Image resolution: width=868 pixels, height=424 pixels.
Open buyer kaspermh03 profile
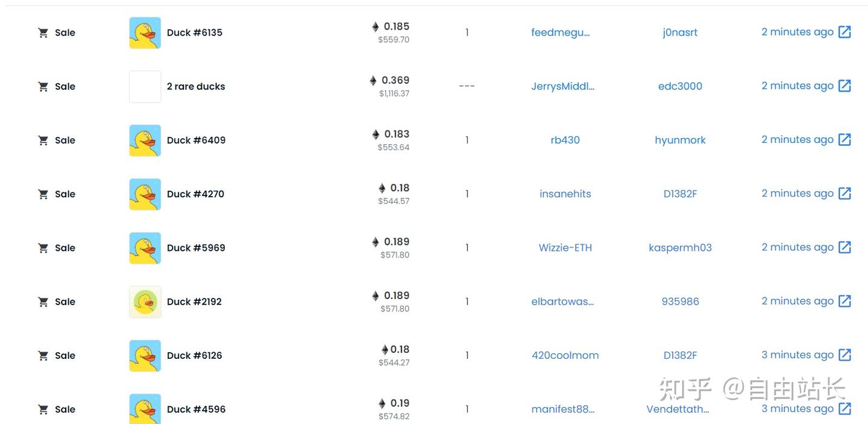(x=680, y=247)
